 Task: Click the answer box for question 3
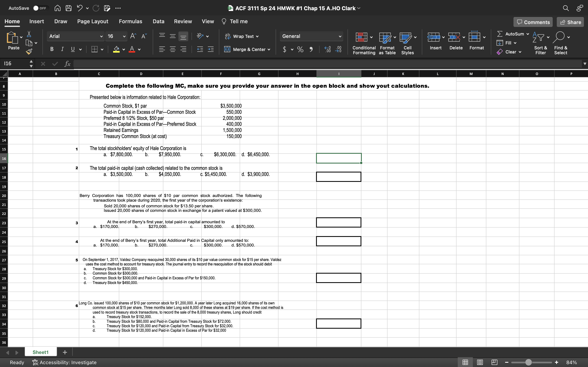pos(339,222)
